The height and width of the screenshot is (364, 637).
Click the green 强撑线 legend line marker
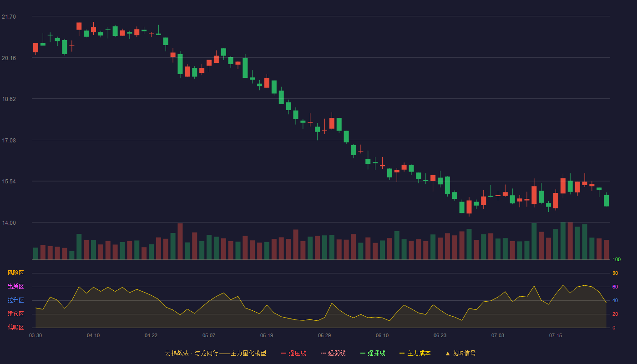363,353
